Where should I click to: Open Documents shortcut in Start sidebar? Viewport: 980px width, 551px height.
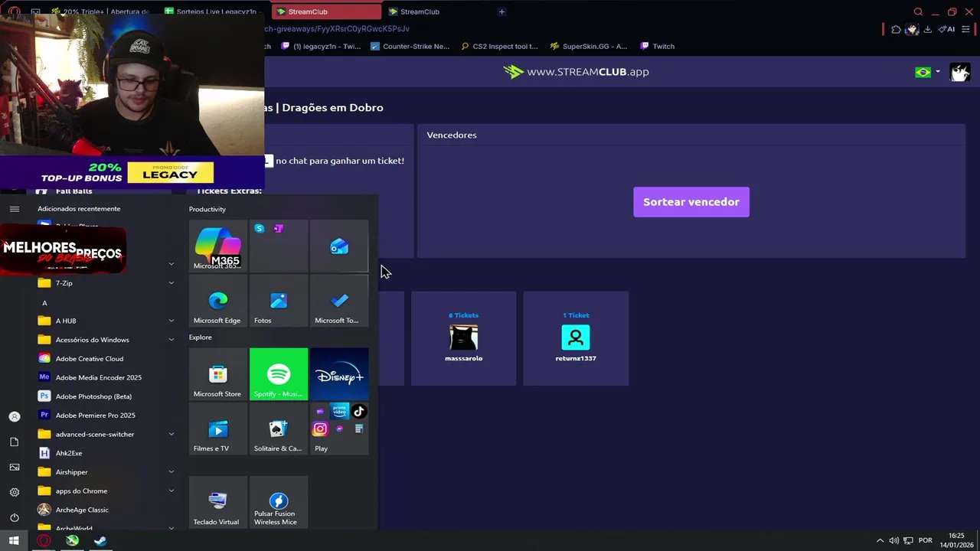click(14, 442)
